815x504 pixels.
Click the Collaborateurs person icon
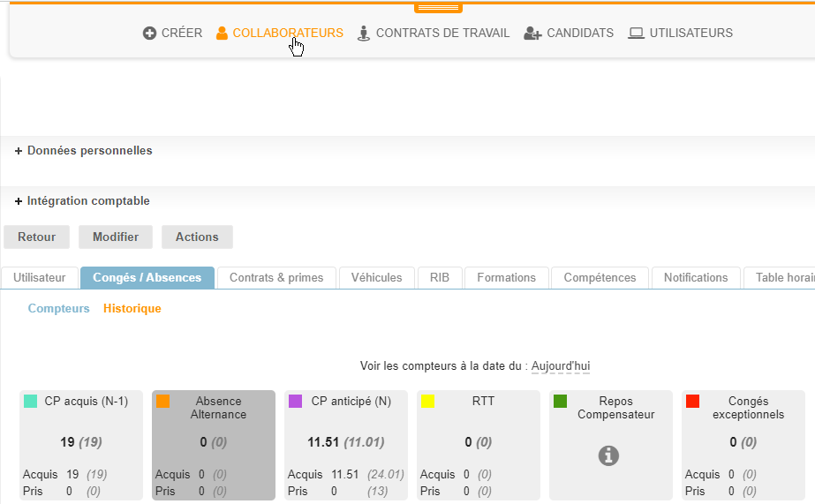tap(222, 34)
